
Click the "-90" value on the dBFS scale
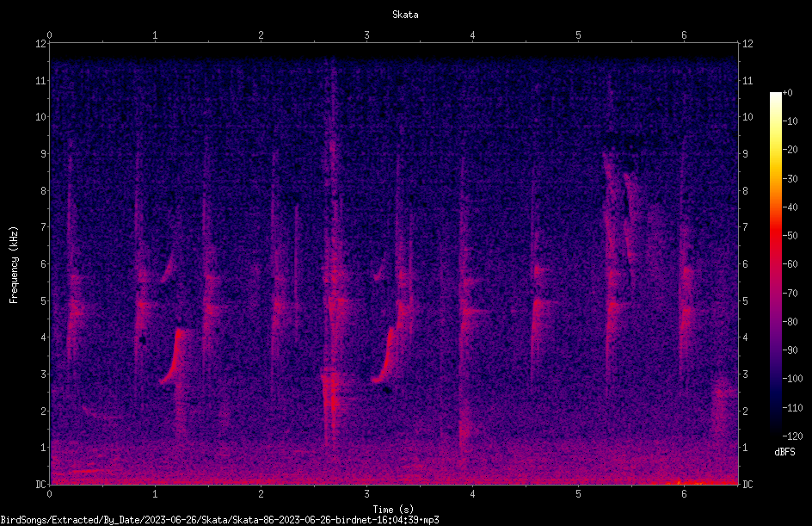790,350
